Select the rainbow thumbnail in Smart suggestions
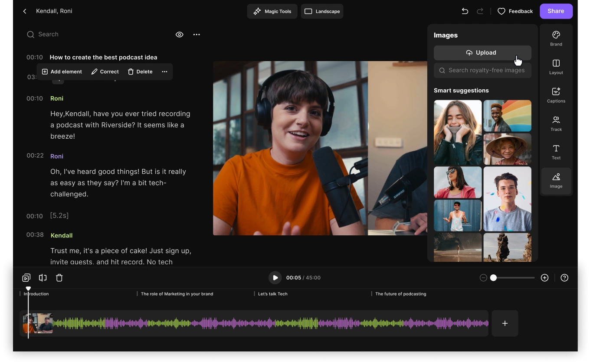The image size is (590, 364). [507, 115]
